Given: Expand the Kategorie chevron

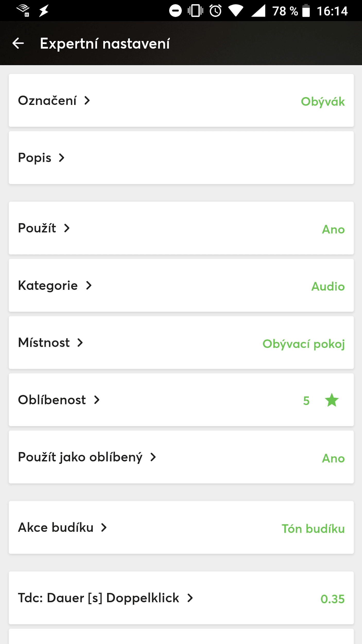Looking at the screenshot, I should point(89,285).
